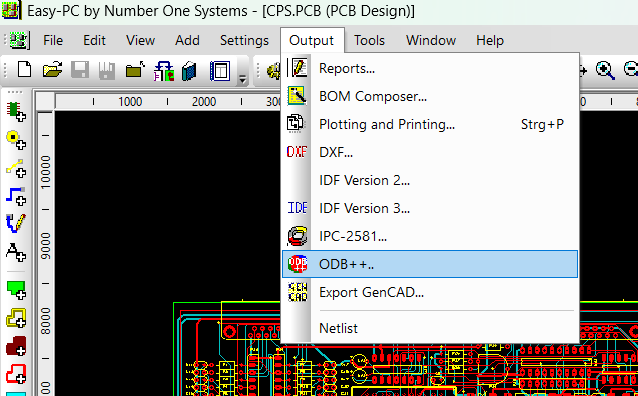Select the Add Pad tool
This screenshot has height=396, width=638.
tap(16, 140)
